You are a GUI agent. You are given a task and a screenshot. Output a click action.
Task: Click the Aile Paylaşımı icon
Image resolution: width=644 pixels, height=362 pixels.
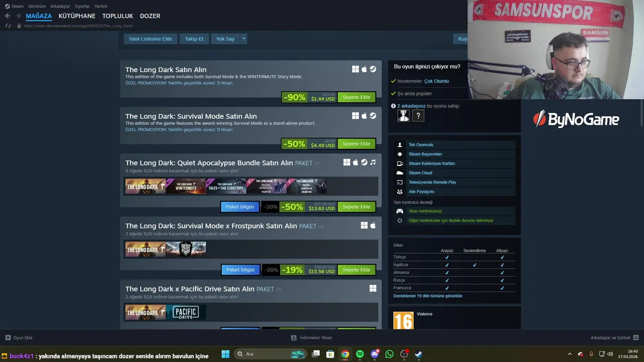(400, 192)
